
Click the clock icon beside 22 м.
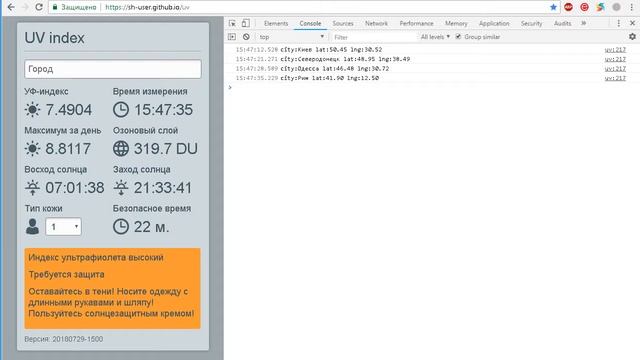121,227
